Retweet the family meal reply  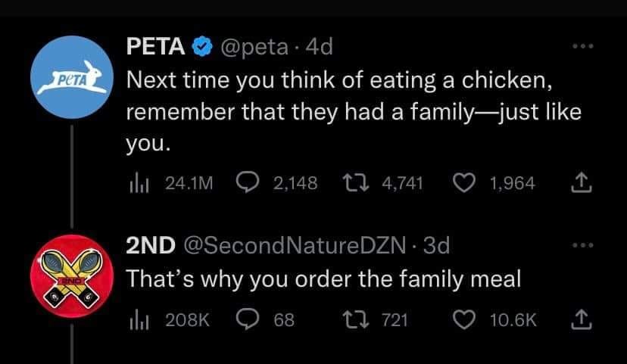tap(351, 320)
